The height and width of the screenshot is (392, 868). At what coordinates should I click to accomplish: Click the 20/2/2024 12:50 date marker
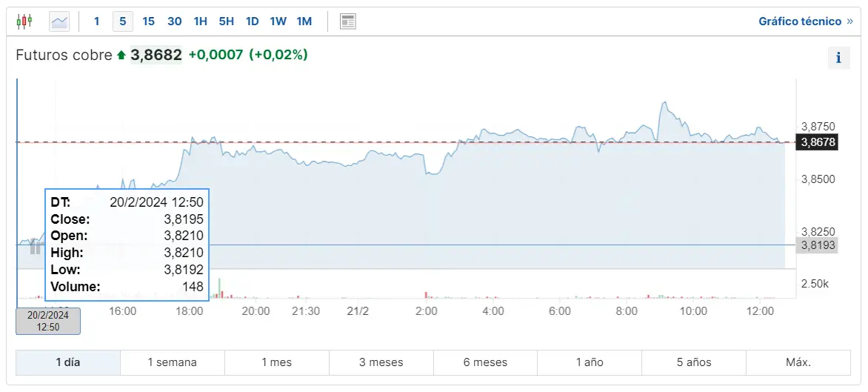(48, 321)
